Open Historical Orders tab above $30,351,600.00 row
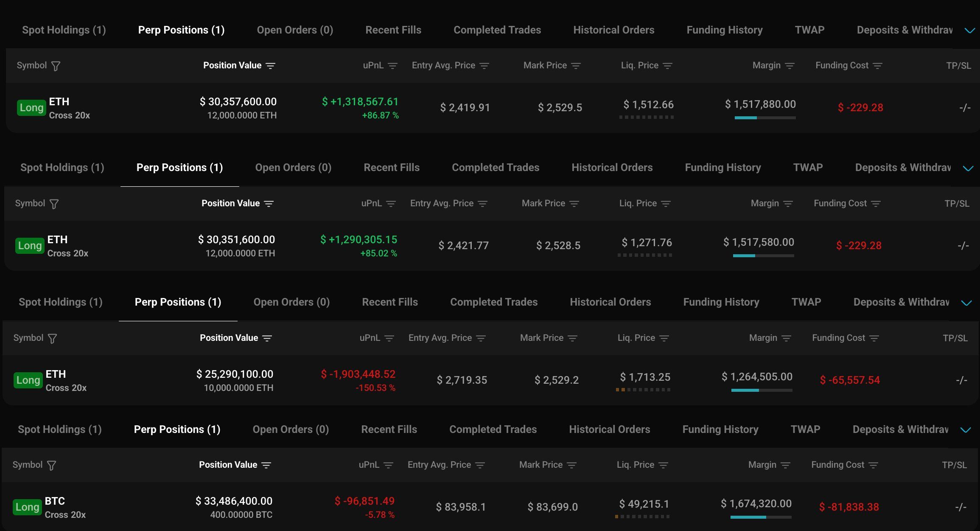 [x=612, y=168]
